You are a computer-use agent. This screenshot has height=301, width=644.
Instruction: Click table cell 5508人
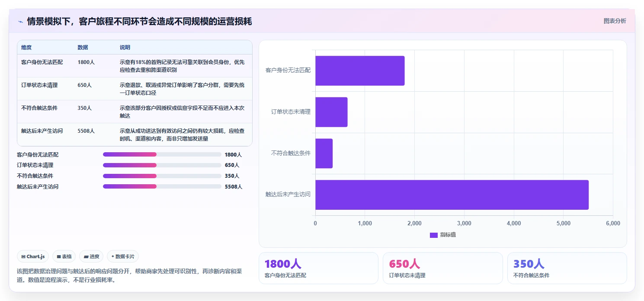86,131
